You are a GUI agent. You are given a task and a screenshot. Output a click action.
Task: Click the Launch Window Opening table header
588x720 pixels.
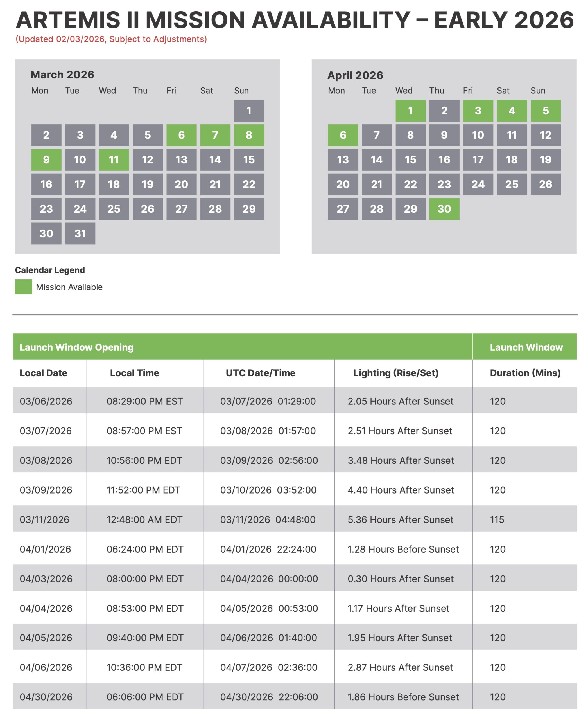point(76,347)
